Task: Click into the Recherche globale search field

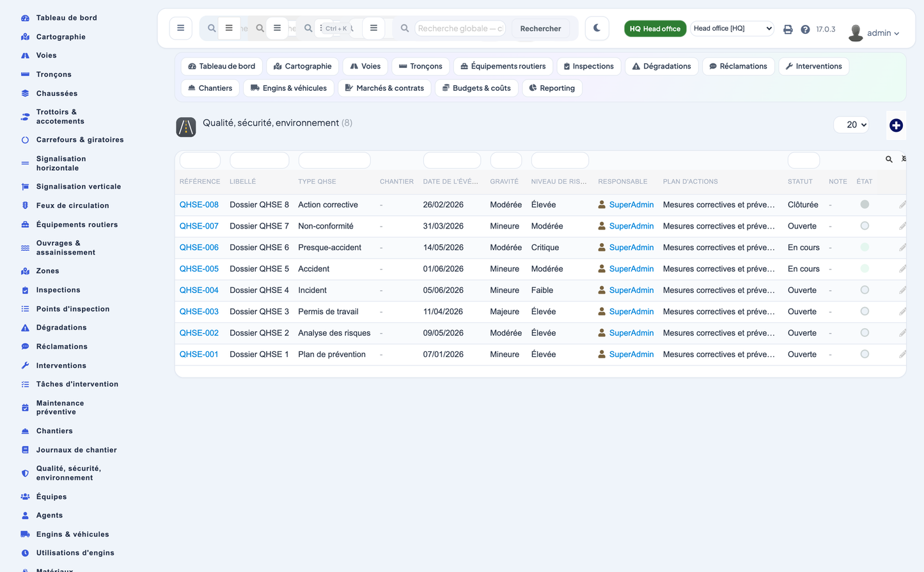Action: (460, 28)
